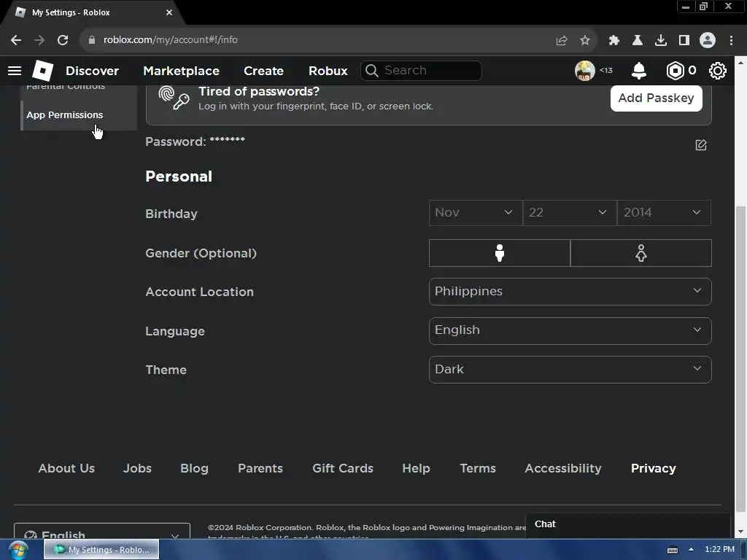Open the birthday month dropdown
This screenshot has height=560, width=747.
(475, 212)
